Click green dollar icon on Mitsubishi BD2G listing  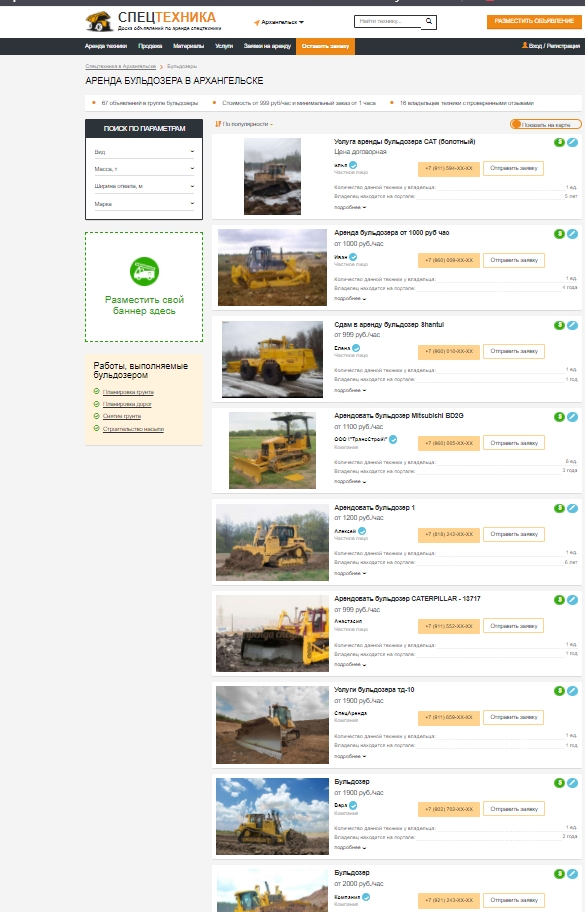559,416
